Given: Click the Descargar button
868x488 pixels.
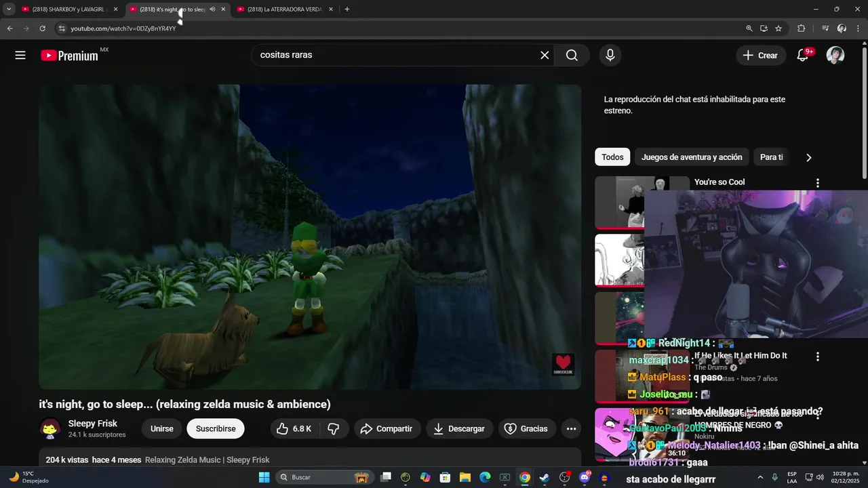Looking at the screenshot, I should coord(459,428).
